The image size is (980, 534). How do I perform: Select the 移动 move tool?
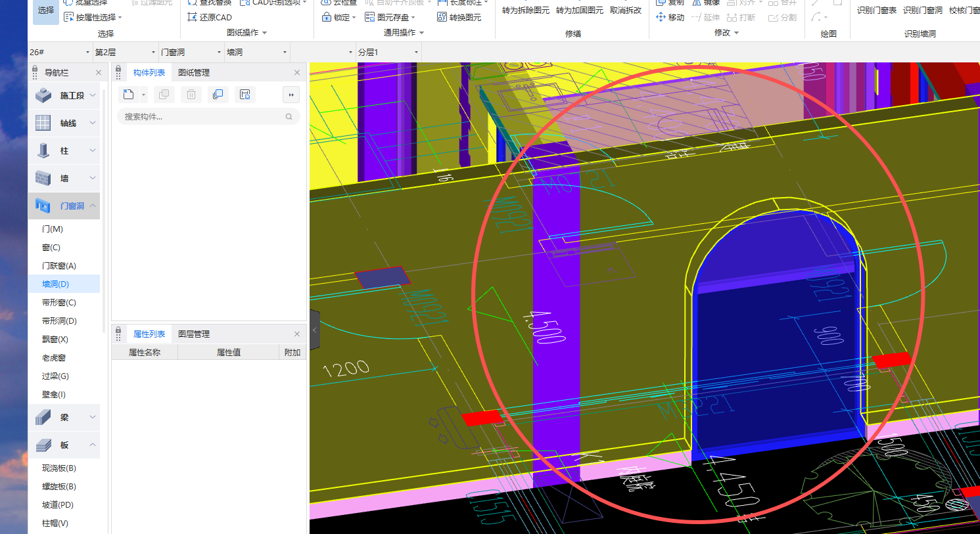click(670, 17)
